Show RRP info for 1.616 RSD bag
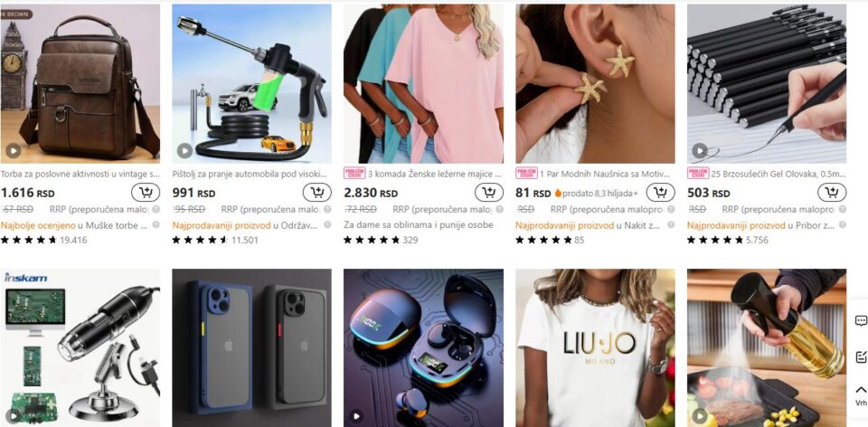Viewport: 868px width, 427px height. coord(156,210)
